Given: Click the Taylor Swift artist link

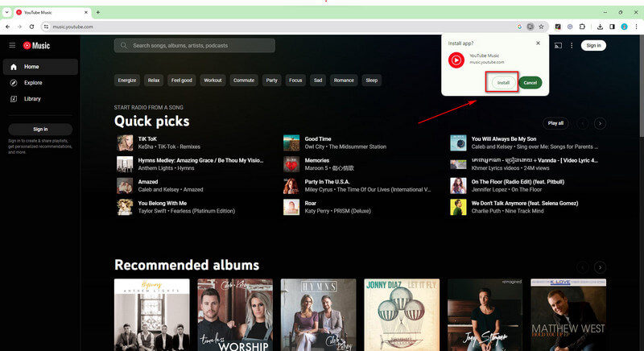Looking at the screenshot, I should [x=152, y=211].
